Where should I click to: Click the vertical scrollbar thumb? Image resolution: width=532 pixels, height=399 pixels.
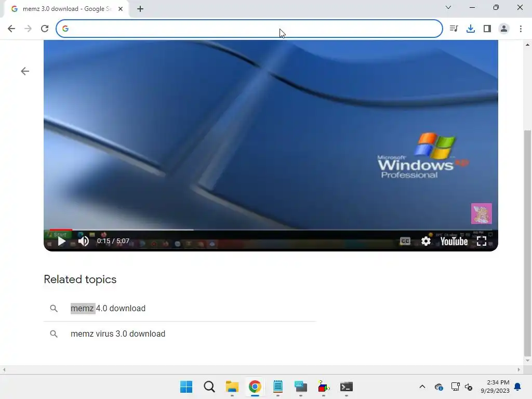click(x=527, y=243)
